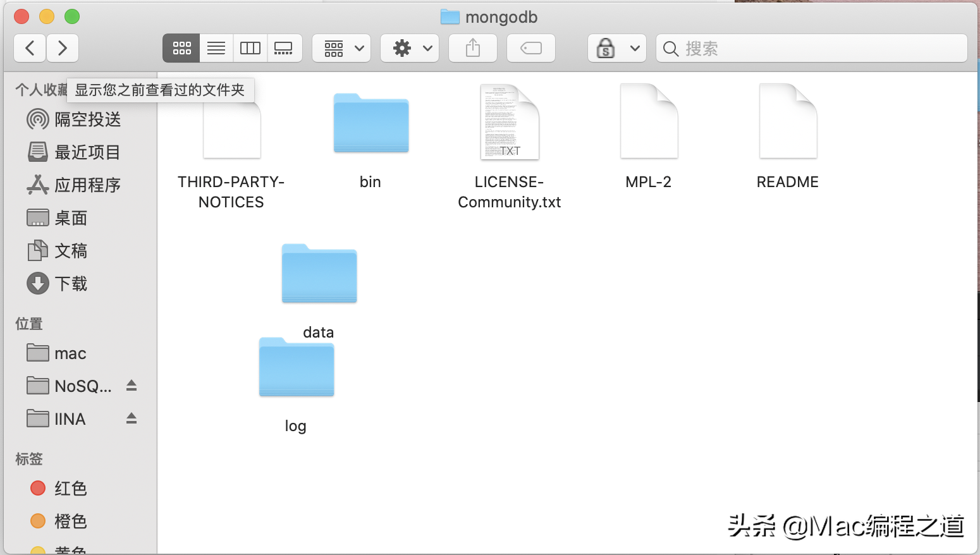This screenshot has height=555, width=980.
Task: Click the share button in toolbar
Action: pyautogui.click(x=473, y=48)
